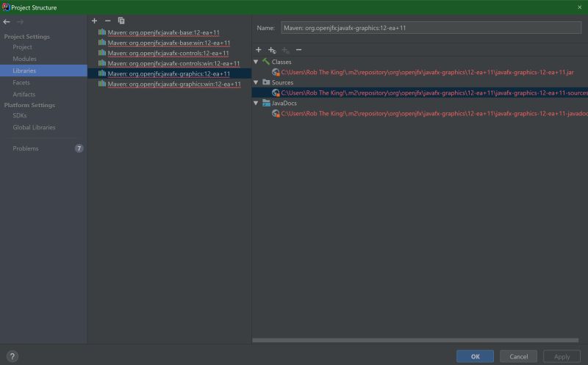Open the Problems list
The image size is (588, 365).
[x=26, y=148]
